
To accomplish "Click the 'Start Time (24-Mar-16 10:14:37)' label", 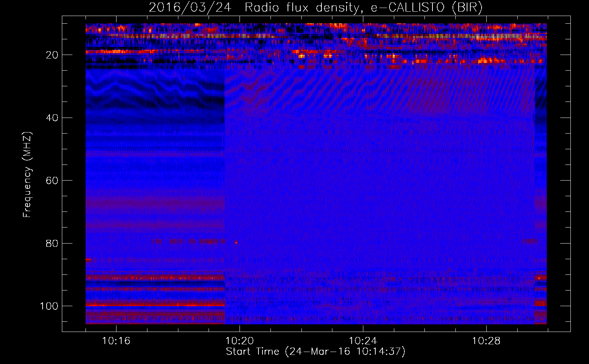I will 316,352.
